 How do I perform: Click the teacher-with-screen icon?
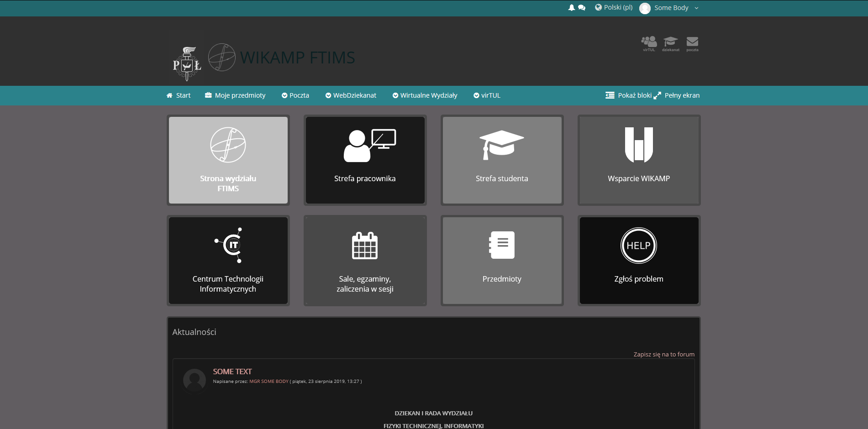[x=370, y=146]
